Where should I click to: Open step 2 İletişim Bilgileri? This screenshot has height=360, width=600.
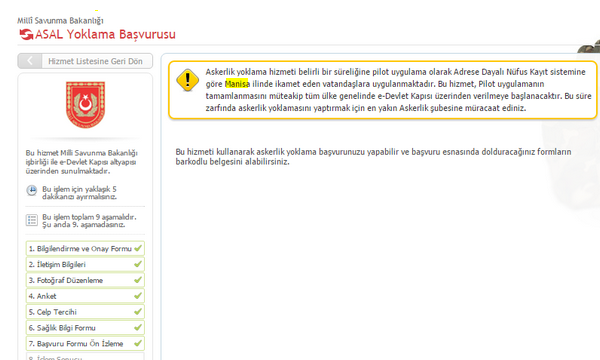coord(85,264)
